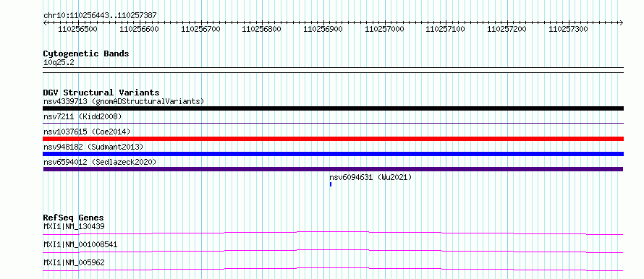Open the RefSeq Genes track title
This screenshot has height=279, width=644.
click(74, 218)
